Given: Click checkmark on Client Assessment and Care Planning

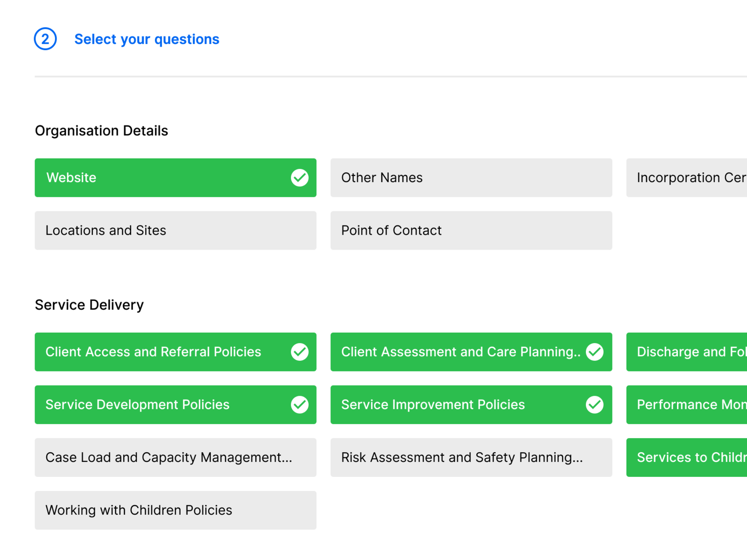Looking at the screenshot, I should (x=594, y=352).
